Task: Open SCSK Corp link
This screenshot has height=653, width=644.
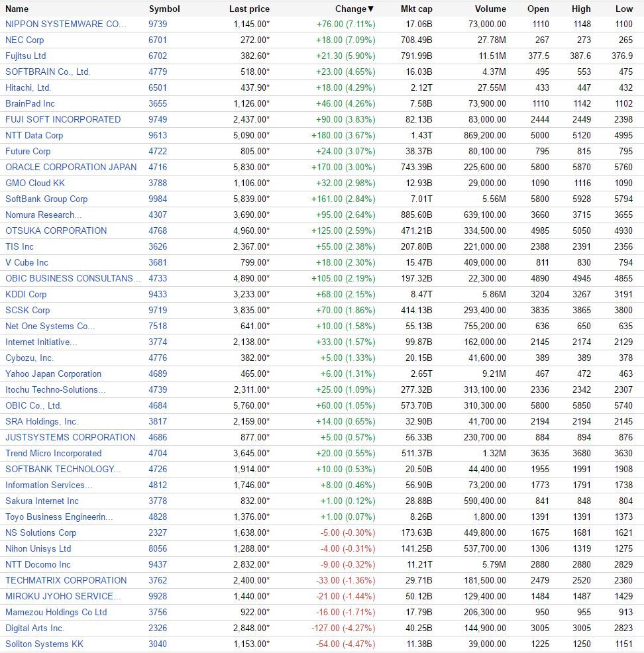Action: 27,310
